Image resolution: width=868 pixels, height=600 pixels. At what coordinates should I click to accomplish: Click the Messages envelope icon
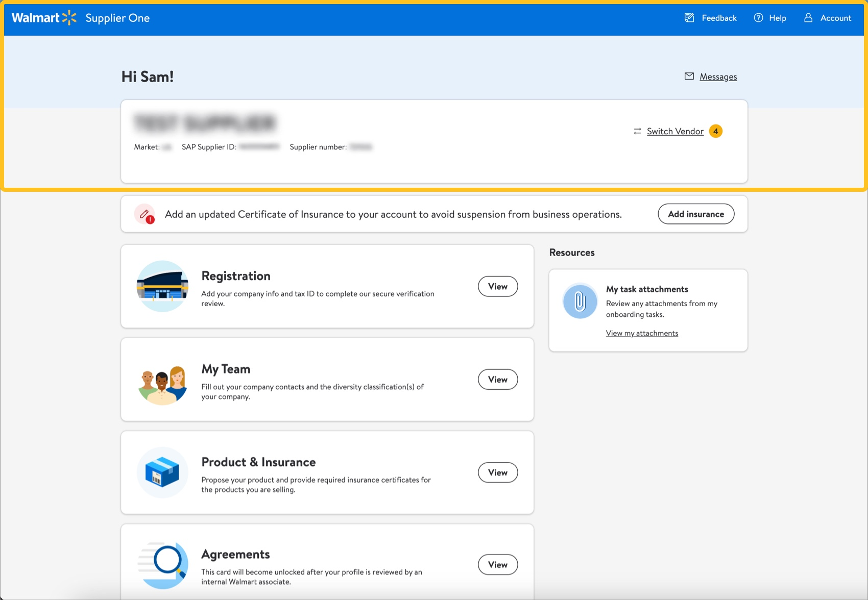pos(689,76)
